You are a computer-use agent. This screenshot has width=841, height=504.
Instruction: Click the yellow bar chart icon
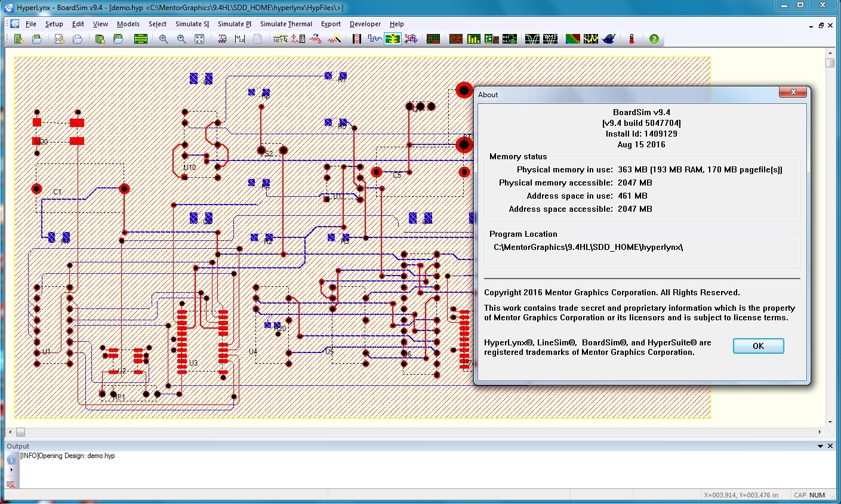tap(474, 39)
